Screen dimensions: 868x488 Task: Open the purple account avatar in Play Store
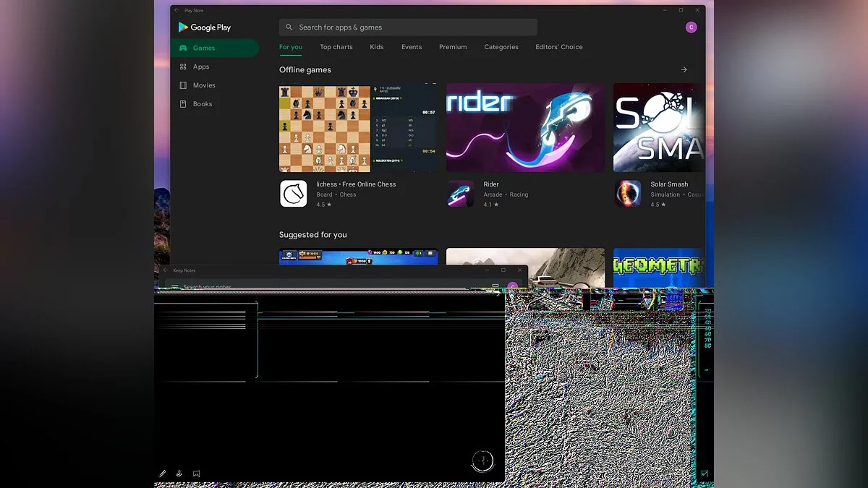691,27
